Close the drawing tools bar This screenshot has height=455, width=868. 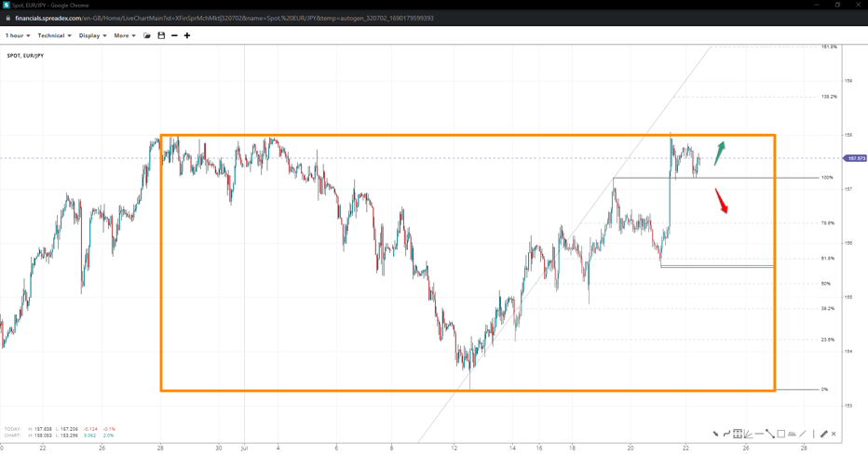click(834, 434)
